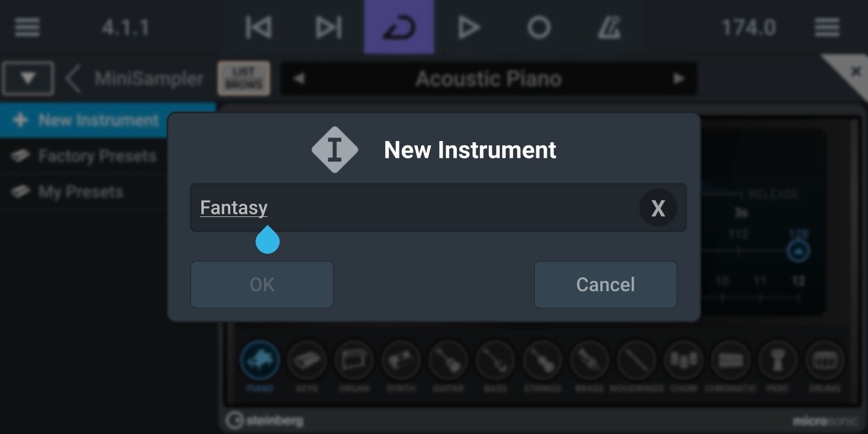
Task: Select the Guitar instrument category icon
Action: [448, 361]
